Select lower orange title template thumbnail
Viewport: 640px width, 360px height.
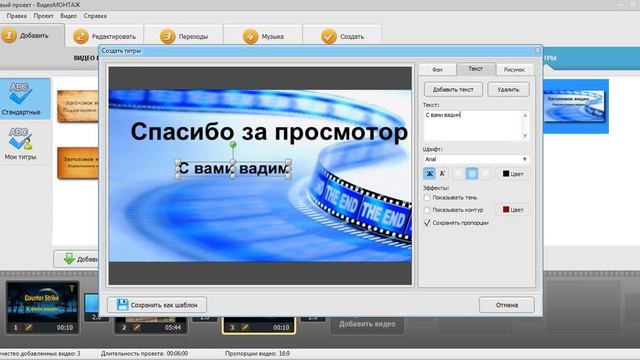78,163
